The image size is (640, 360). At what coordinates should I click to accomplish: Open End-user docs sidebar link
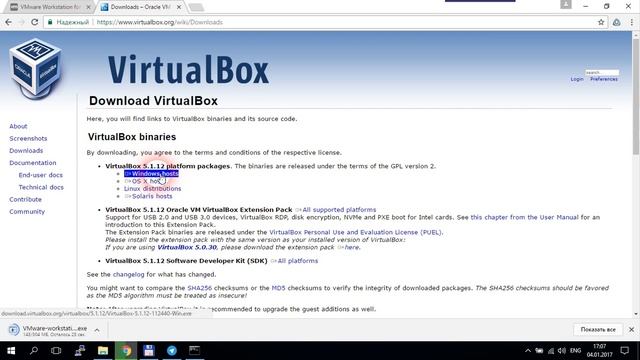coord(40,175)
